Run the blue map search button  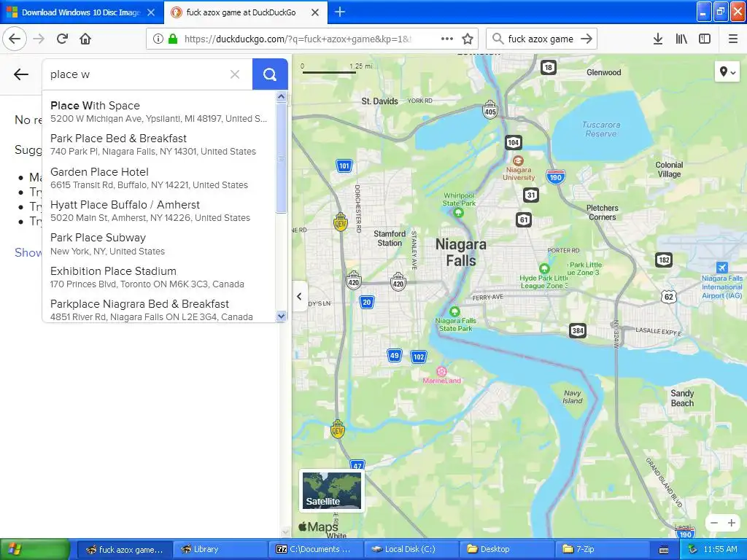(x=270, y=74)
